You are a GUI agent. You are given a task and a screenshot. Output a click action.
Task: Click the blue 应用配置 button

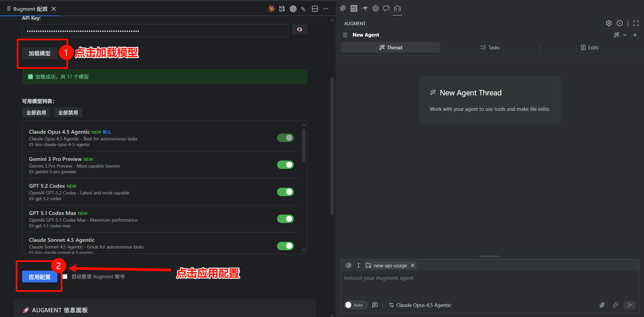click(40, 277)
